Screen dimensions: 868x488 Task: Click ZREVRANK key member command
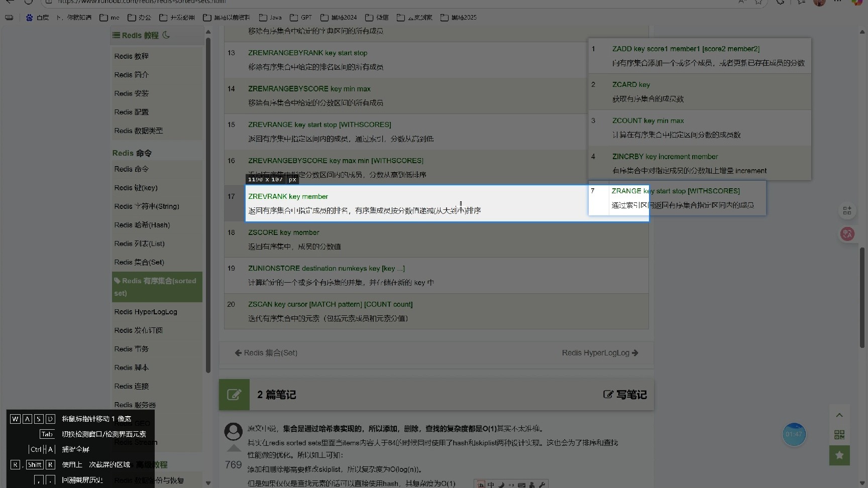coord(288,196)
